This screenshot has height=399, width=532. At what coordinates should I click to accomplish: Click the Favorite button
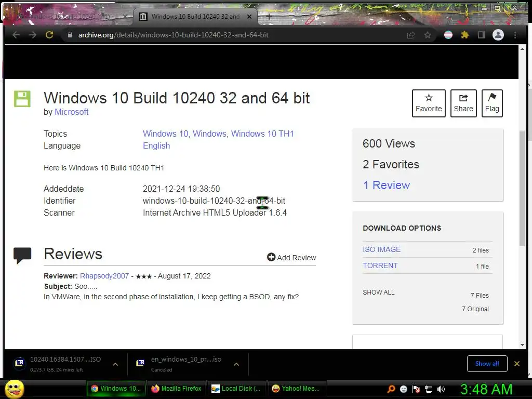429,103
